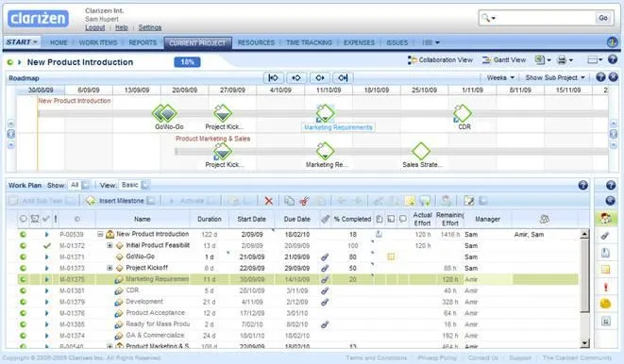
Task: Close the Roadmap panel with the X icon
Action: coord(614,77)
